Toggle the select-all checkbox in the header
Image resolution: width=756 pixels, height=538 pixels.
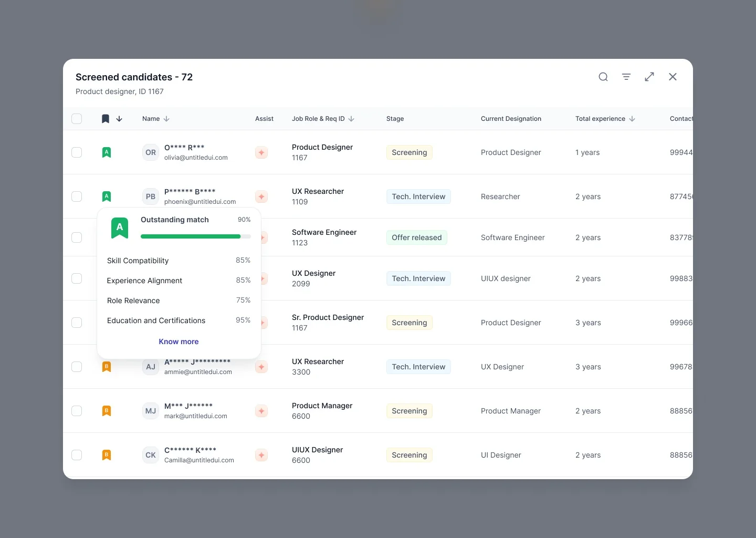click(x=77, y=119)
